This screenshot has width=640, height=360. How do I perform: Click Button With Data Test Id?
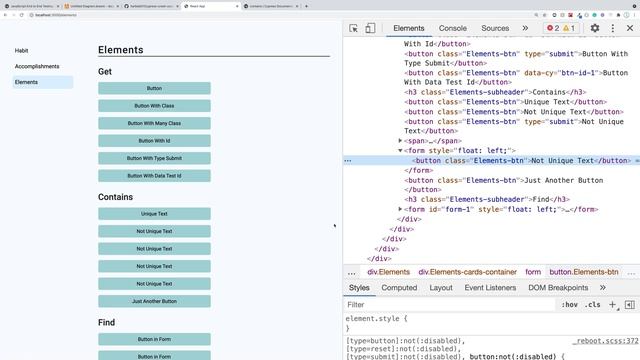154,176
